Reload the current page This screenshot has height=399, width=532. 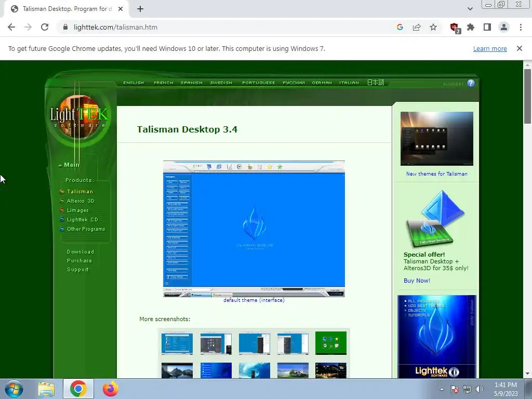(45, 27)
